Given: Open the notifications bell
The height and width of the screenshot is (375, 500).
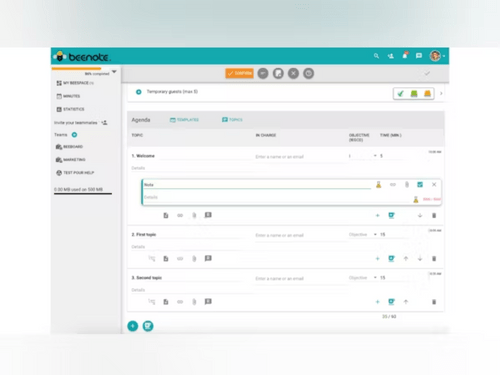Looking at the screenshot, I should pyautogui.click(x=405, y=55).
